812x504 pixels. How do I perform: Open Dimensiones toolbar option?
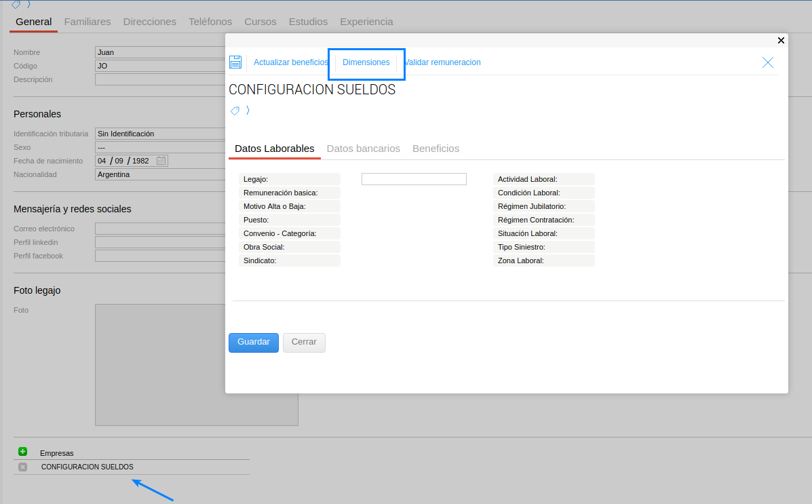click(366, 62)
